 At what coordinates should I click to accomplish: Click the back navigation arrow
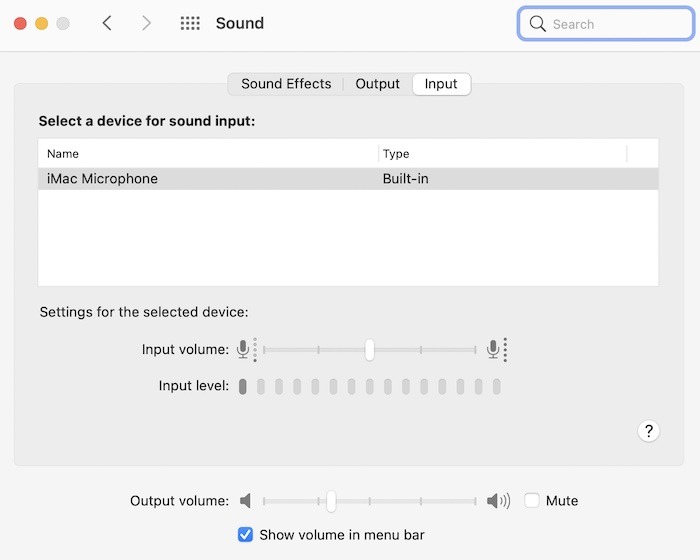click(107, 23)
